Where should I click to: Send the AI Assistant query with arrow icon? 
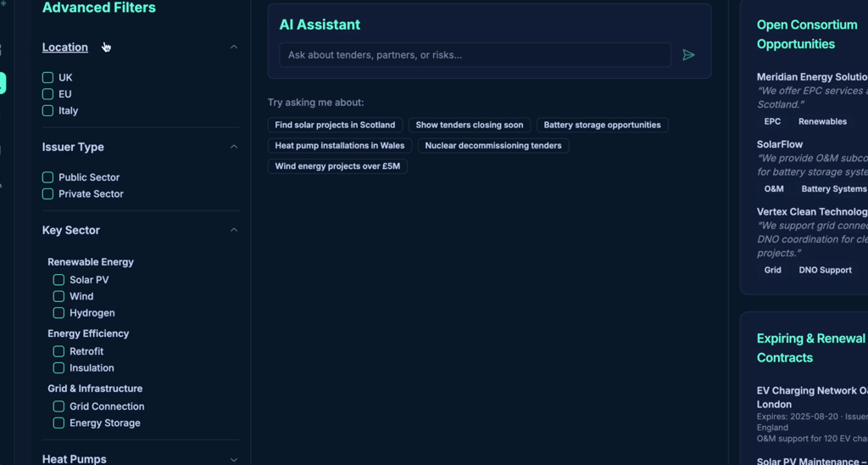[688, 55]
